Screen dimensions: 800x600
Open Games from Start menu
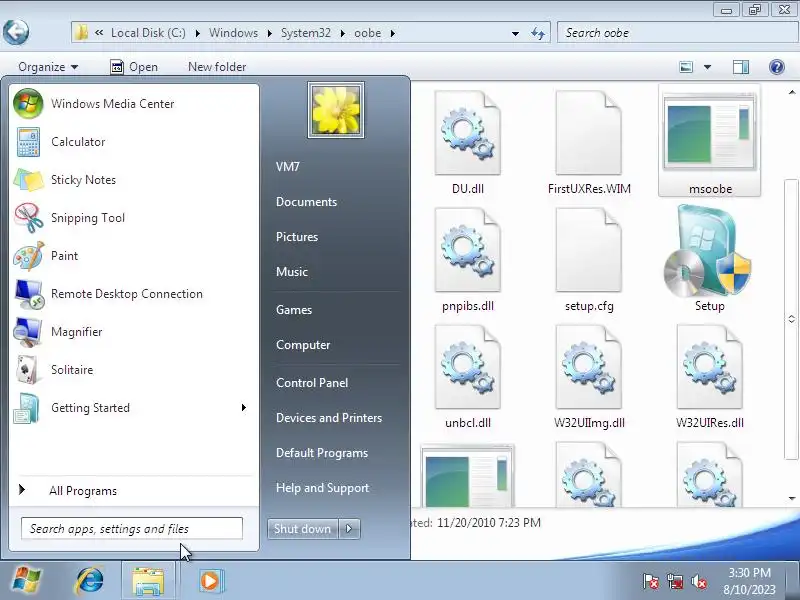tap(294, 310)
